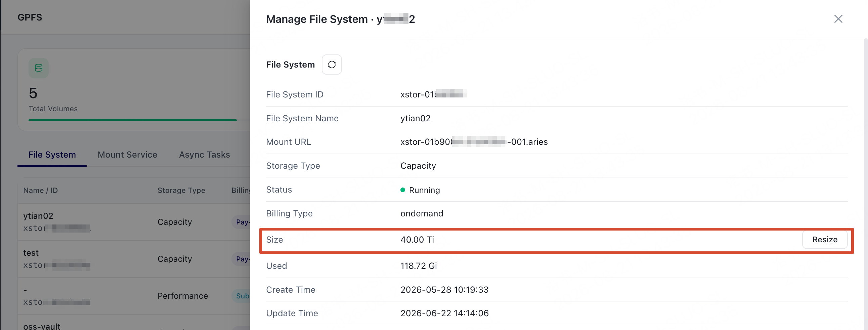868x330 pixels.
Task: Click the Name / ID column header
Action: pos(40,191)
